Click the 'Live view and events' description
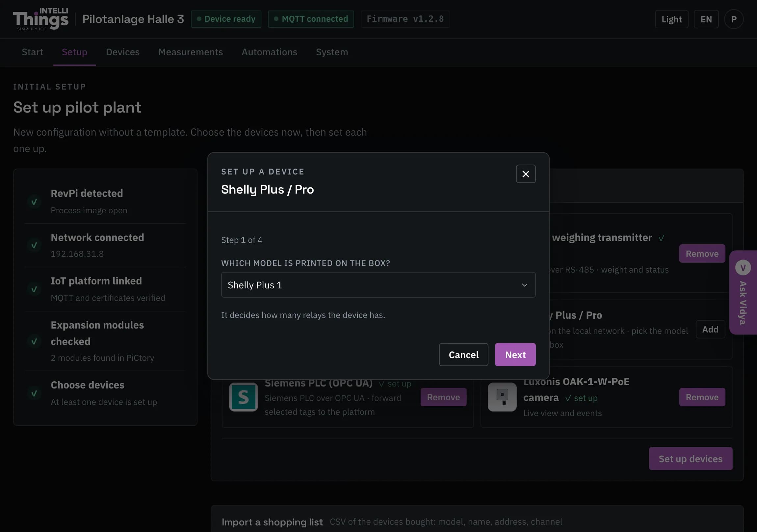The width and height of the screenshot is (757, 532). point(562,413)
